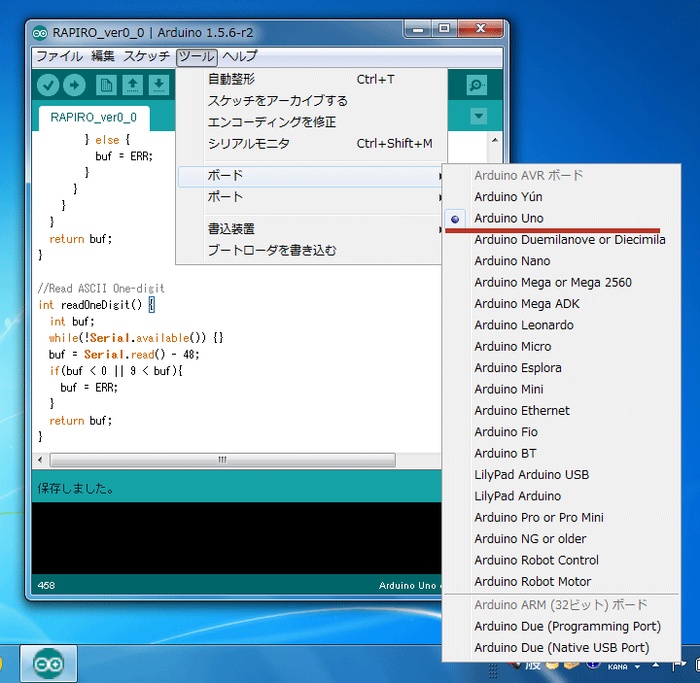The width and height of the screenshot is (700, 683).
Task: Open a sketch with the up-arrow icon
Action: [x=133, y=85]
